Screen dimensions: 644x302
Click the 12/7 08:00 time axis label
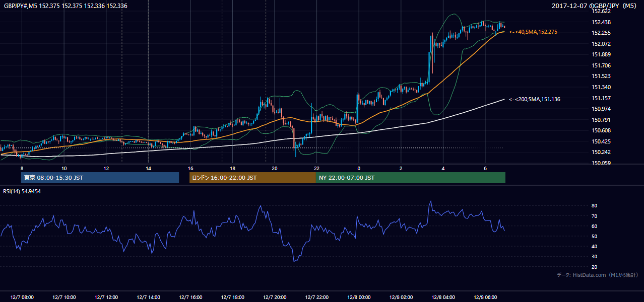coord(22,297)
